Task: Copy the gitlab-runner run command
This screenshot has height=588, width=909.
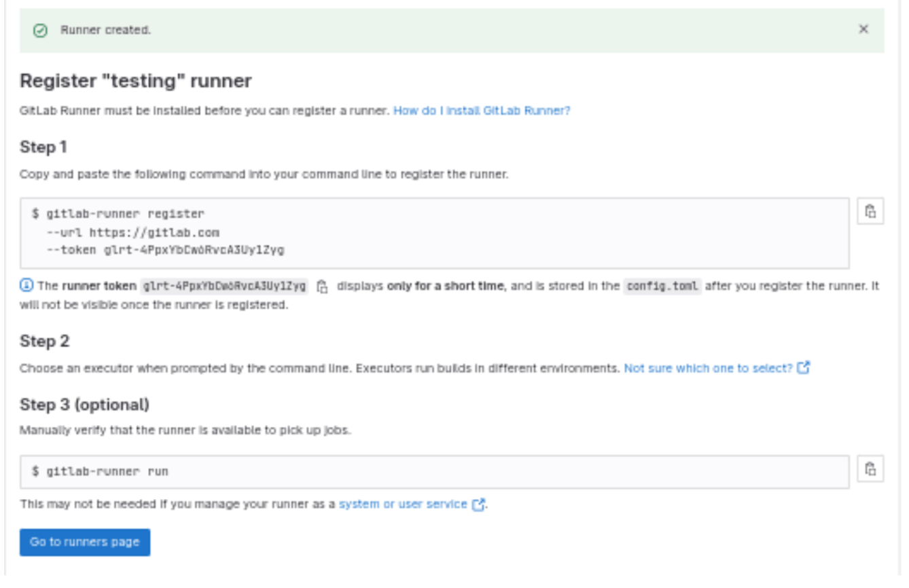Action: (x=870, y=468)
